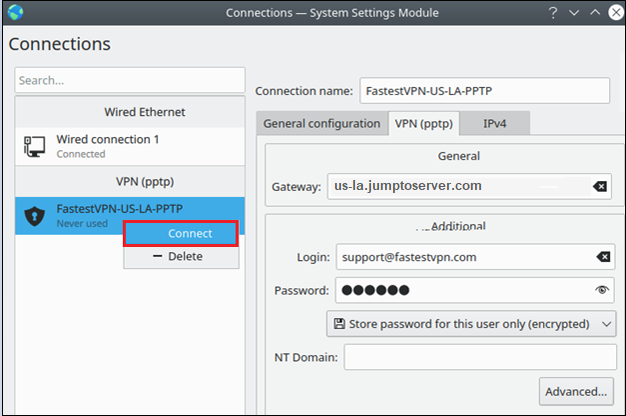
Task: Clear the Login field with backspace icon
Action: (603, 257)
